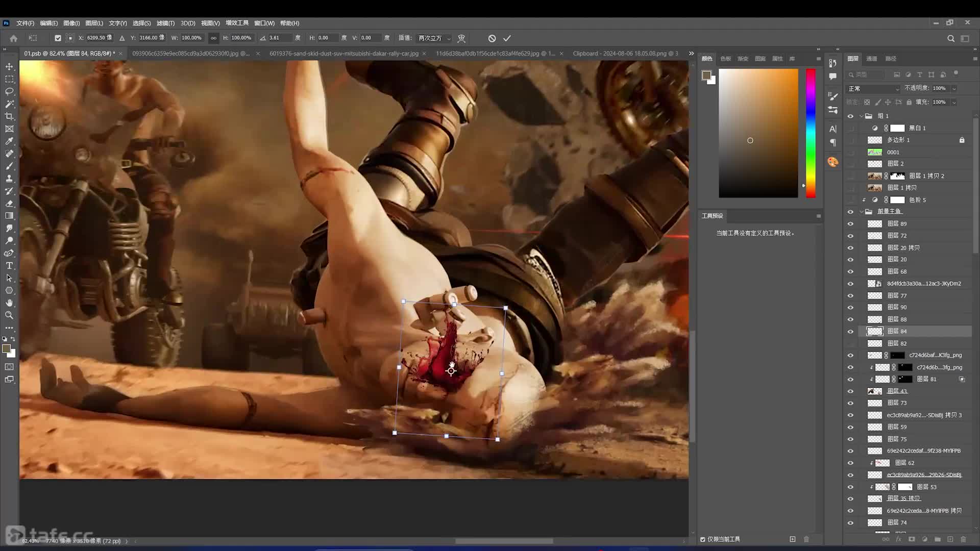This screenshot has height=551, width=980.
Task: Select the Move tool
Action: [9, 67]
